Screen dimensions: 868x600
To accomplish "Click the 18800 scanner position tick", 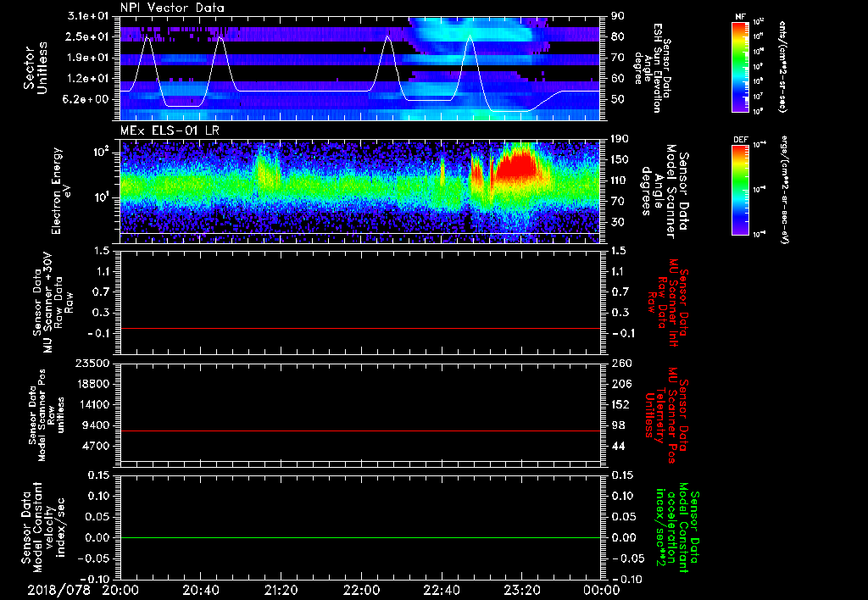I will click(92, 384).
